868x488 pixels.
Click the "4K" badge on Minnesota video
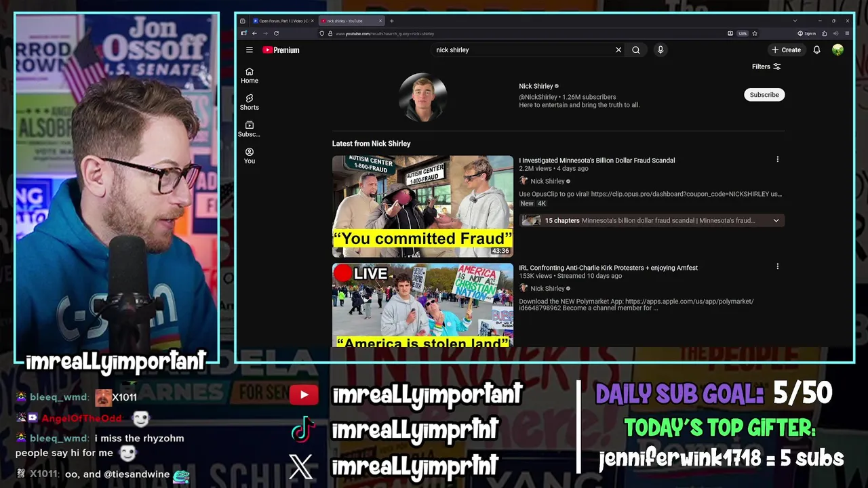click(542, 203)
